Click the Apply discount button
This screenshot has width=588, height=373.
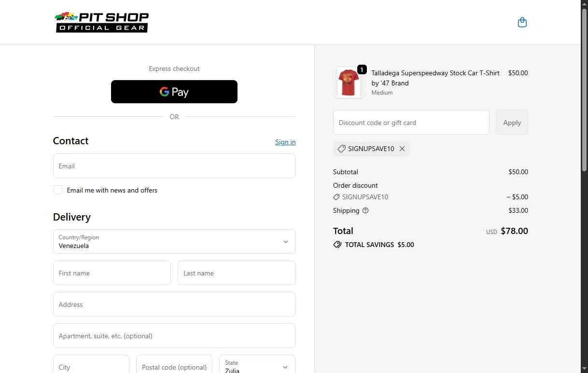(x=512, y=123)
